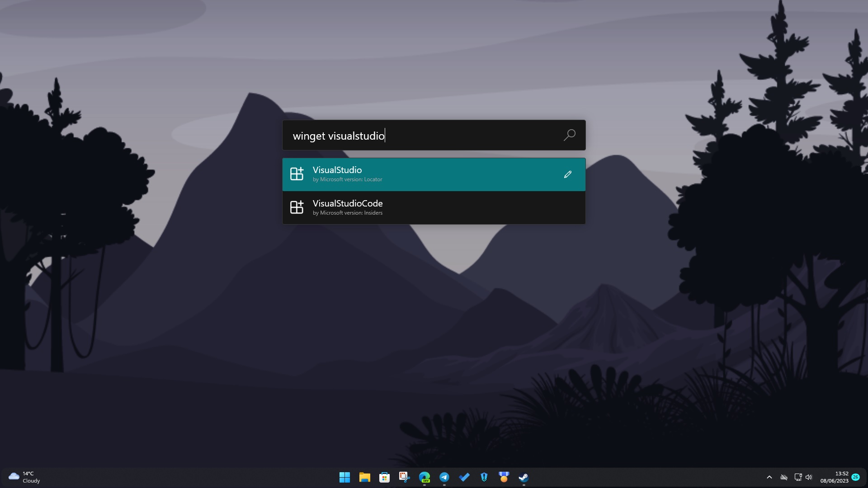The height and width of the screenshot is (488, 868).
Task: Open File Explorer from the taskbar
Action: (x=364, y=477)
